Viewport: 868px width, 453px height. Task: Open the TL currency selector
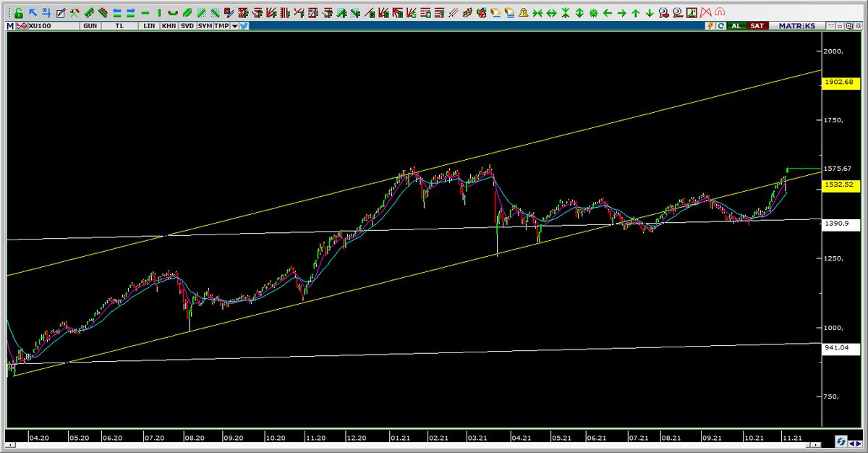tap(120, 26)
